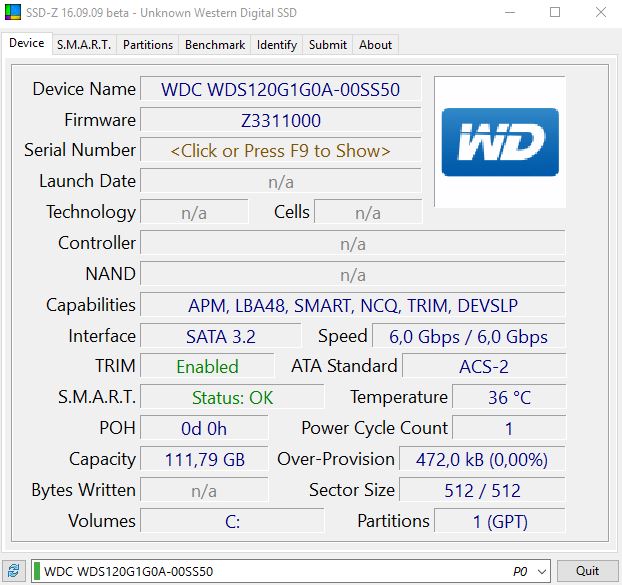Image resolution: width=622 pixels, height=585 pixels.
Task: Minimize the SSD-Z window
Action: click(510, 12)
